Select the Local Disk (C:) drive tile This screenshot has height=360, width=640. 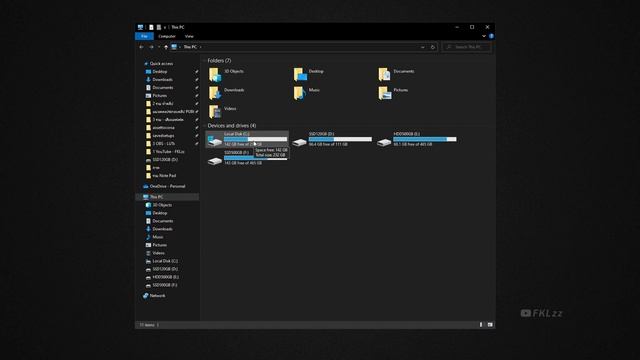[x=247, y=139]
